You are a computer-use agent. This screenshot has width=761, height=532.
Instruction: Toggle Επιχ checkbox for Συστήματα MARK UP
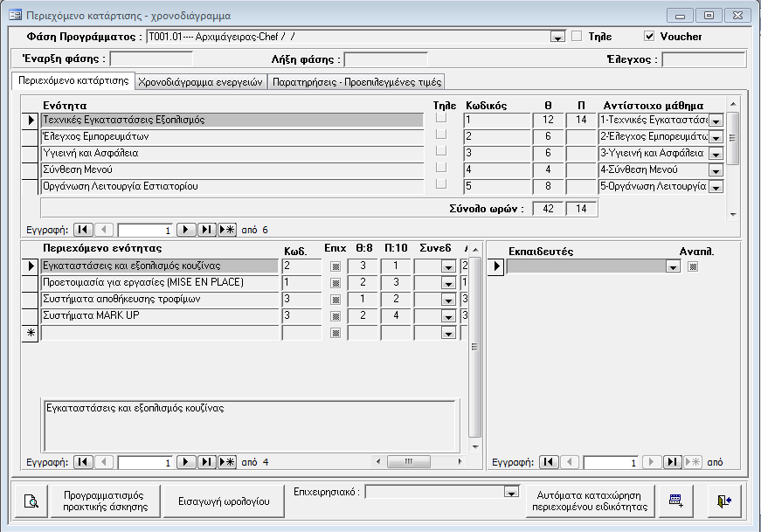[x=336, y=316]
